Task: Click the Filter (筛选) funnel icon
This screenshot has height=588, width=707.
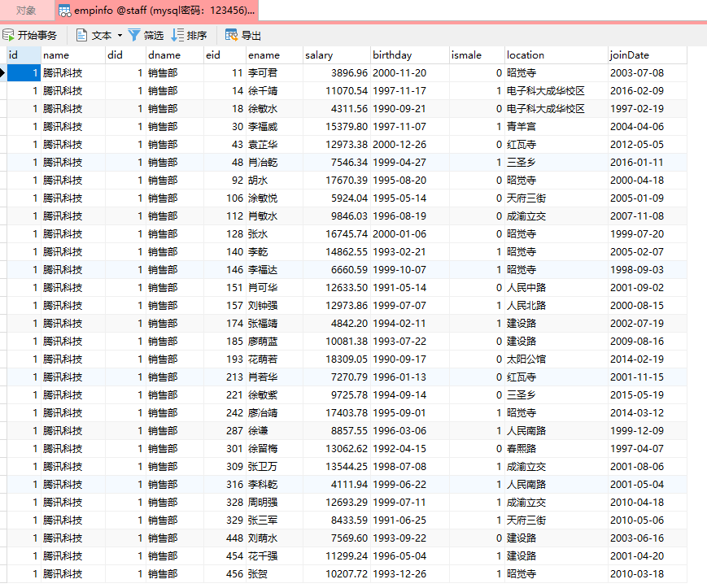Action: tap(134, 35)
